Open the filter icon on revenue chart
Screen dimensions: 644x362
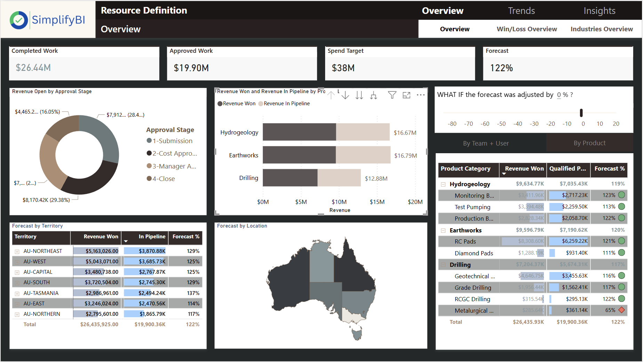click(392, 95)
